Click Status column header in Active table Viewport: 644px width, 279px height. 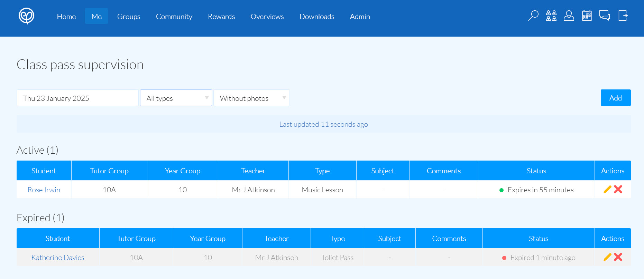tap(536, 171)
